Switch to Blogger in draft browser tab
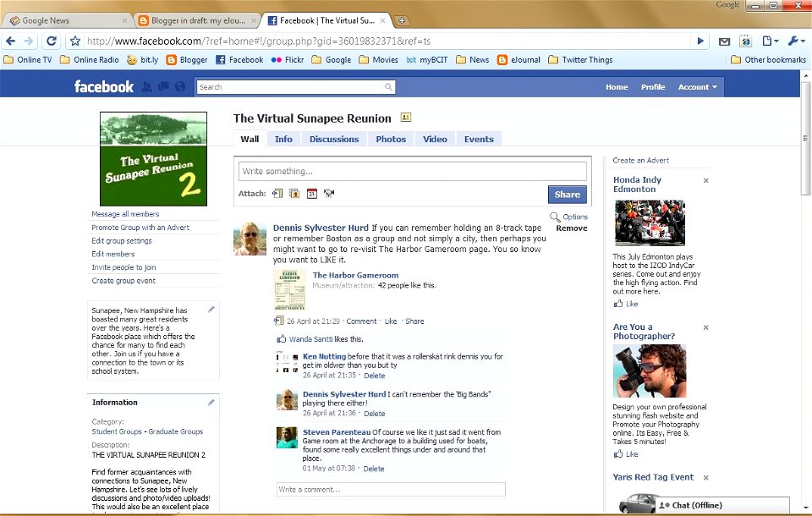812x516 pixels. (x=197, y=20)
